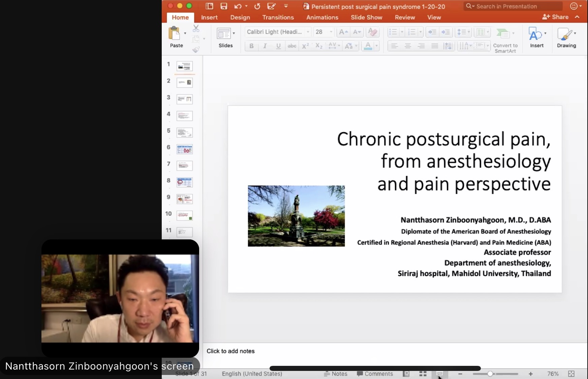Toggle the Notes pane in status bar
The width and height of the screenshot is (588, 379).
[x=335, y=374]
